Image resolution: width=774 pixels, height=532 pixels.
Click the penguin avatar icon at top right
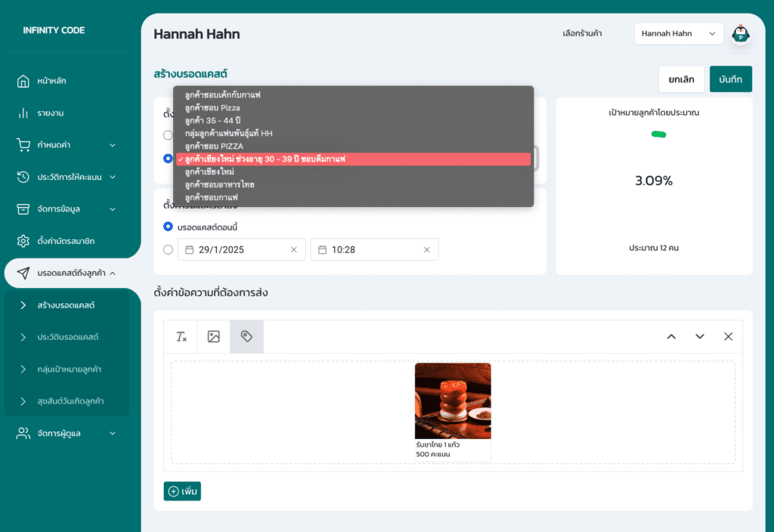coord(741,34)
